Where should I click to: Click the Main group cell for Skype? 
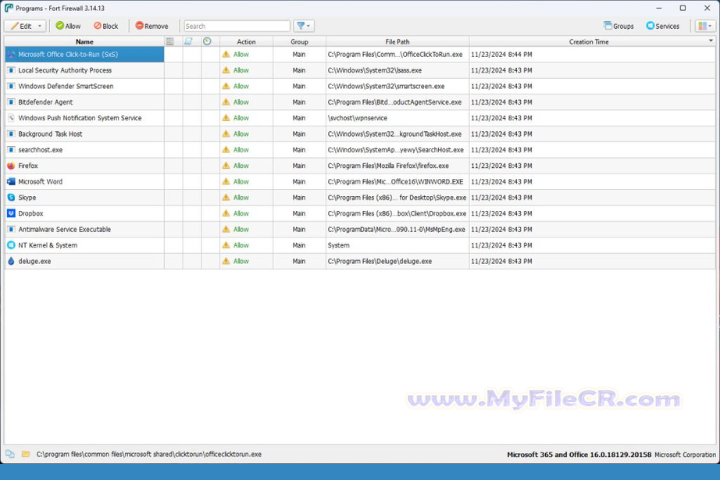coord(299,198)
